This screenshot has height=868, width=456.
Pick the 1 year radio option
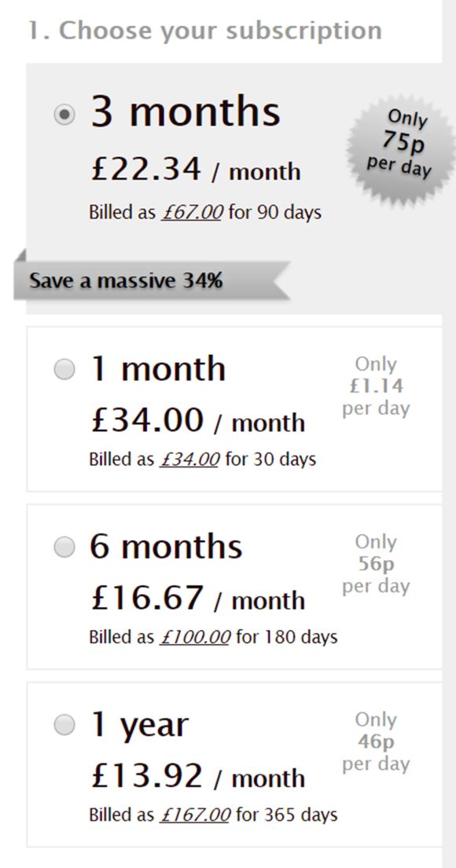click(64, 725)
